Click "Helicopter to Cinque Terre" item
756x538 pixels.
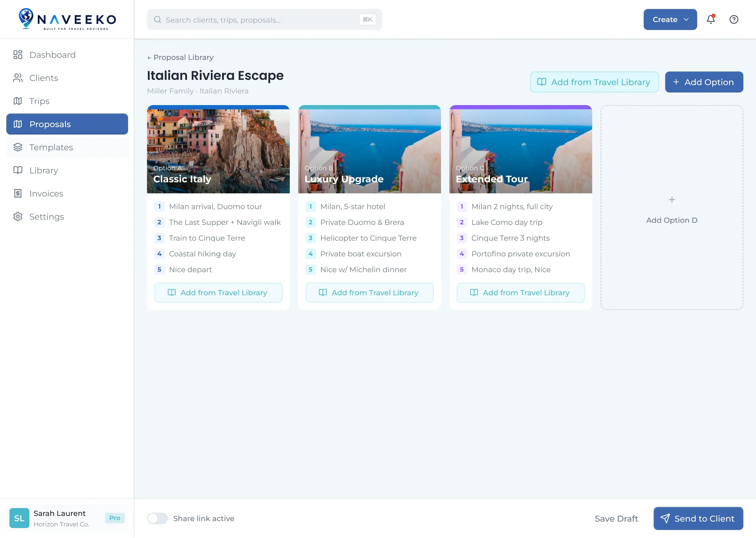point(368,238)
